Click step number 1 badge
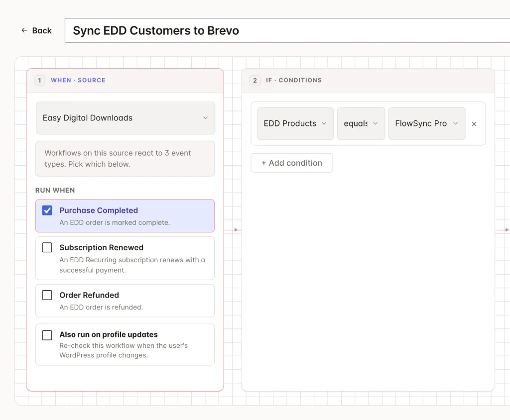Viewport: 510px width, 420px height. tap(40, 80)
